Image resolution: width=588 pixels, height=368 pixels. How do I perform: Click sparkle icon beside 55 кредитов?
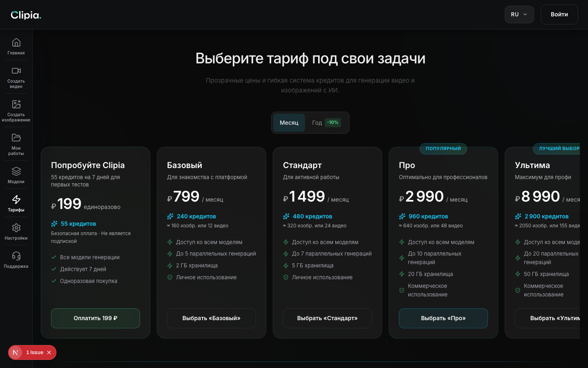pos(54,224)
